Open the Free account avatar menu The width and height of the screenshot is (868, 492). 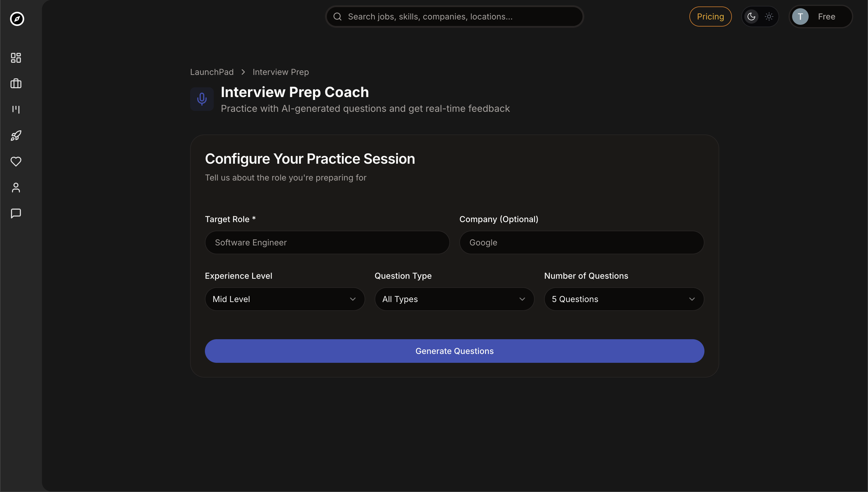pyautogui.click(x=821, y=16)
